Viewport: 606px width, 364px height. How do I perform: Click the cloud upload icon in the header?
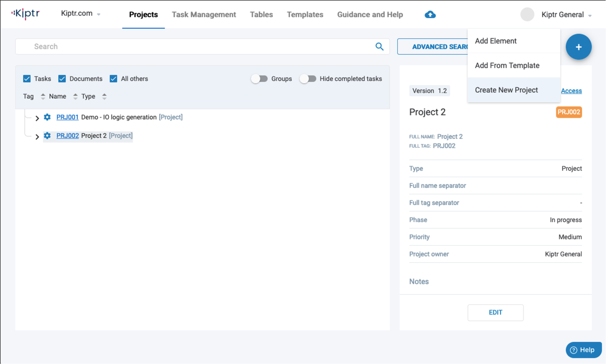click(430, 14)
